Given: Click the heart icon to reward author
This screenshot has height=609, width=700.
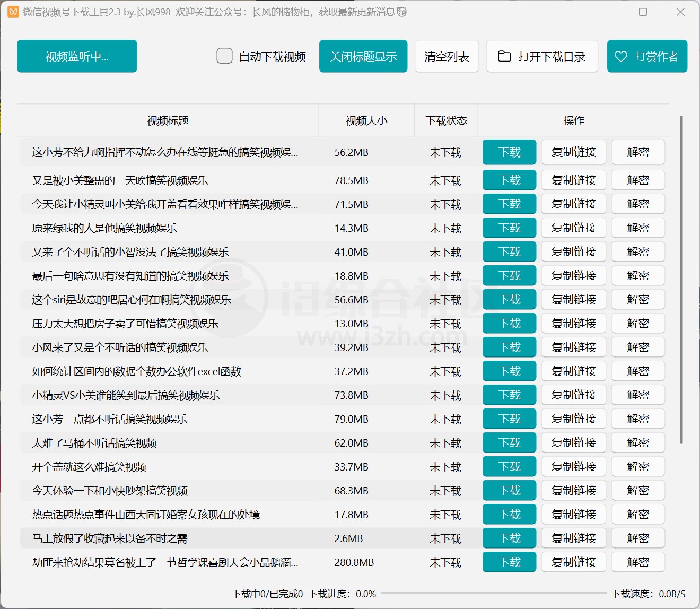Looking at the screenshot, I should click(x=620, y=56).
